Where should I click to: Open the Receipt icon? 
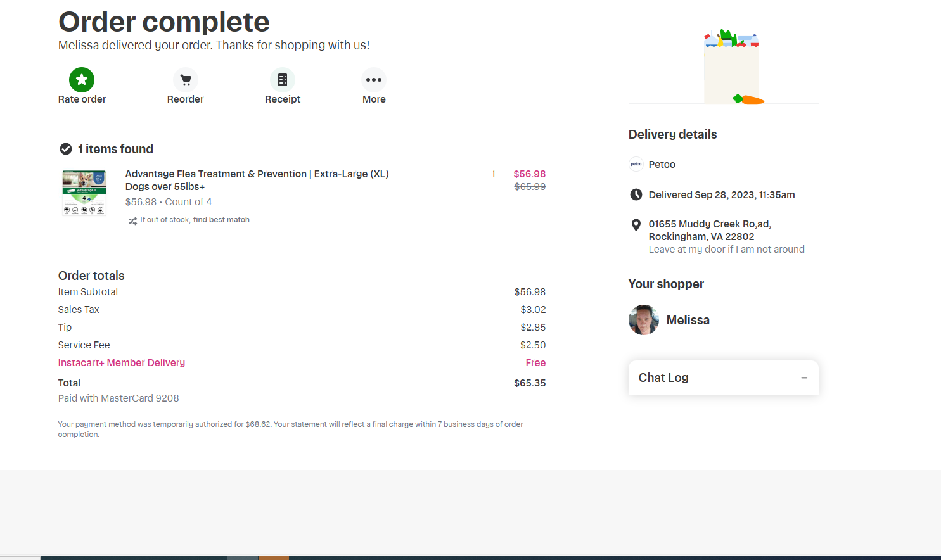point(283,80)
